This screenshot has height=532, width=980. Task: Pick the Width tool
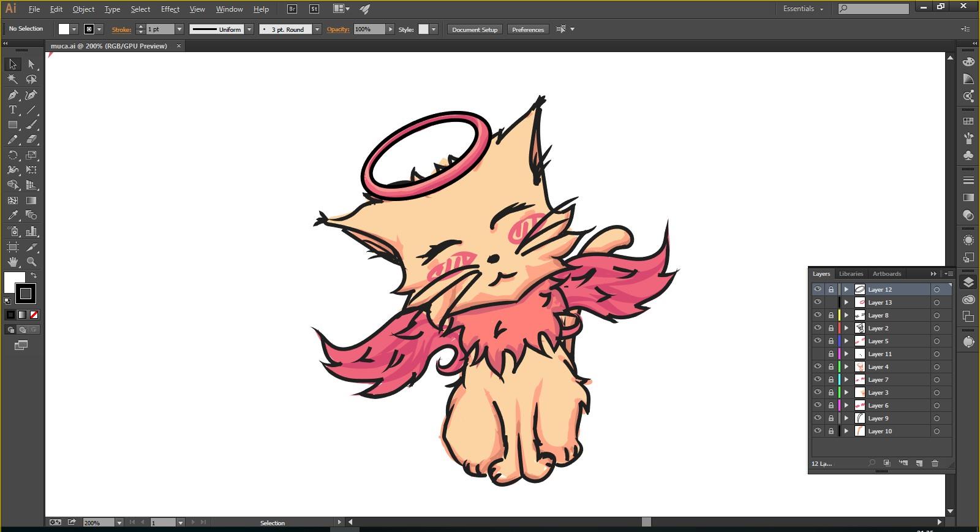tap(13, 170)
